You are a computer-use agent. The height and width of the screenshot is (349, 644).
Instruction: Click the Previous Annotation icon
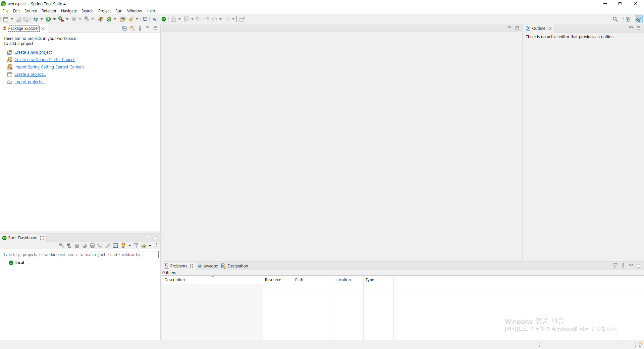[186, 19]
